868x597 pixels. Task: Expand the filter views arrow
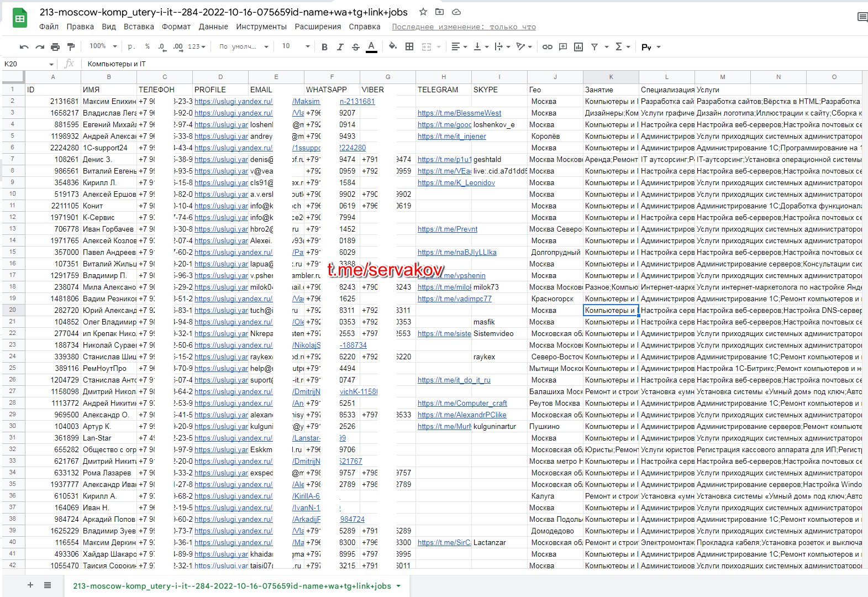[x=606, y=47]
